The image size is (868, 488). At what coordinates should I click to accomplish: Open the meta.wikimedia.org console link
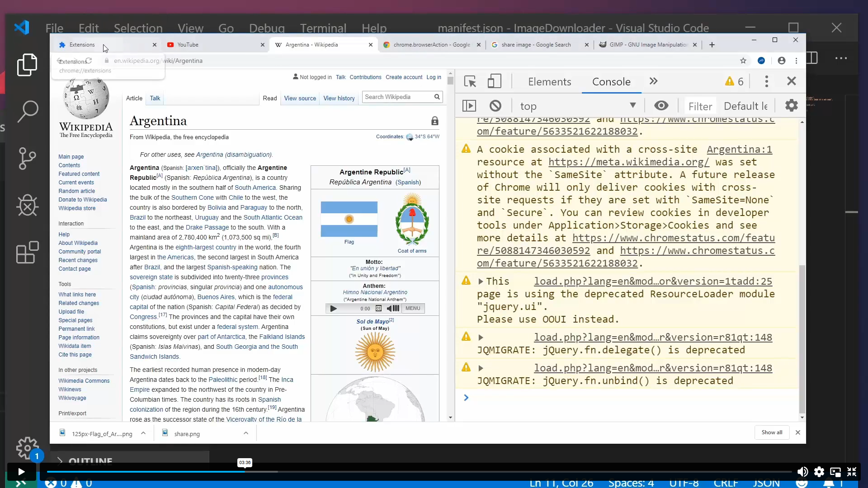628,162
